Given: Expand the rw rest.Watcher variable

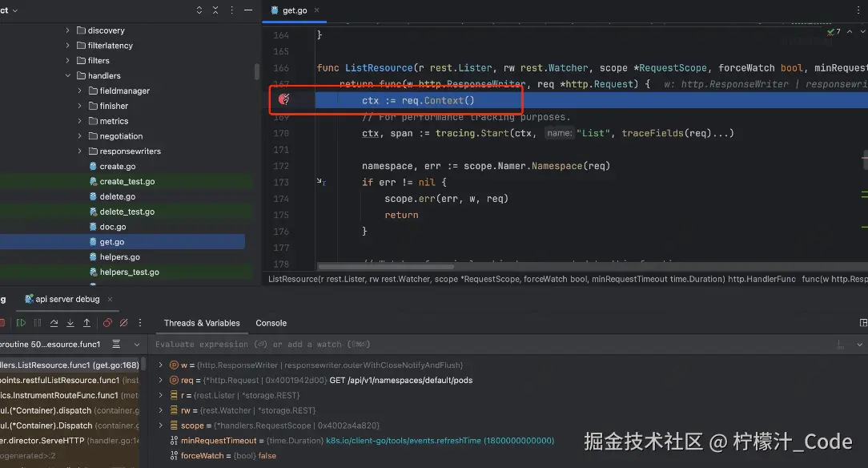Looking at the screenshot, I should point(160,410).
